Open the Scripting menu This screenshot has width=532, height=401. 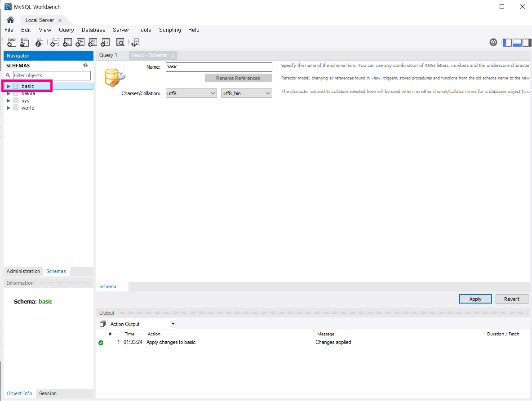(x=170, y=30)
